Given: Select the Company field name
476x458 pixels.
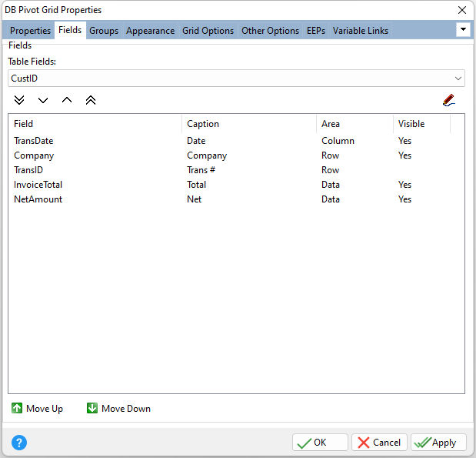Looking at the screenshot, I should pos(34,155).
